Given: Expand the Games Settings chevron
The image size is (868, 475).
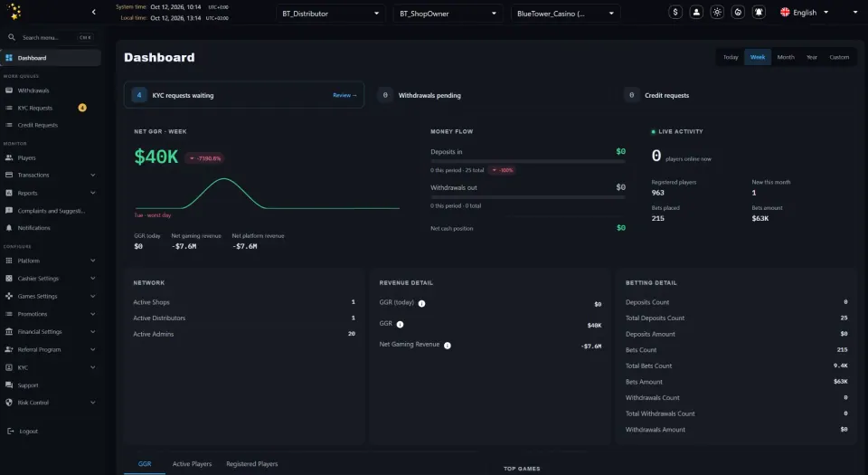Looking at the screenshot, I should (92, 296).
